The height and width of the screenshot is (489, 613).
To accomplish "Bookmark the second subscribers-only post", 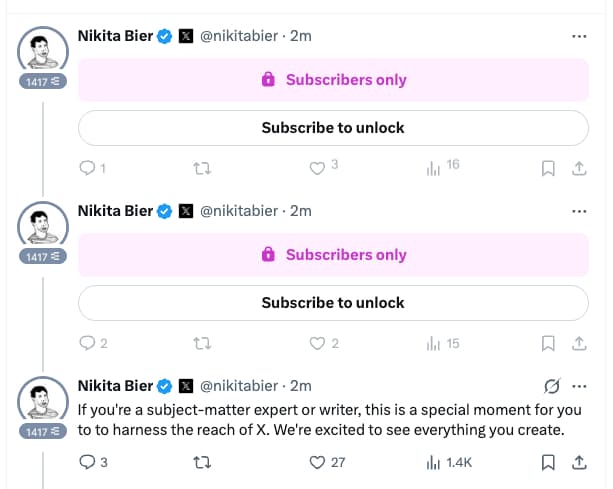I will coord(548,344).
